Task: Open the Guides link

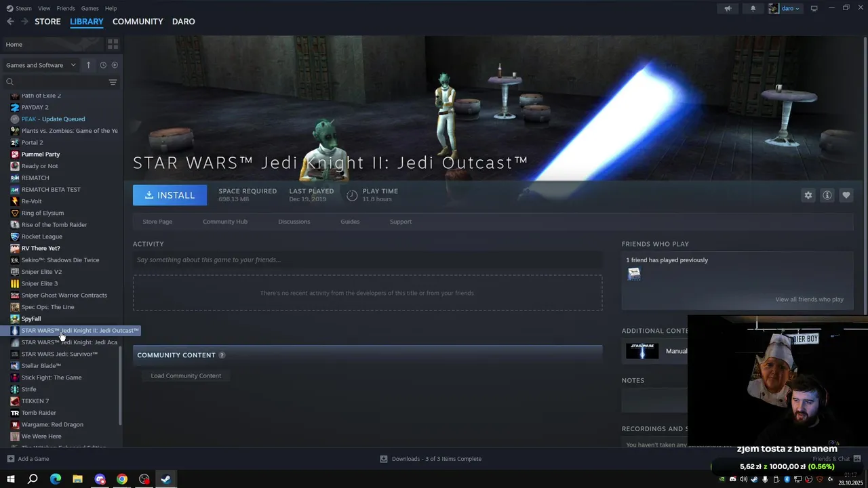Action: pos(350,222)
